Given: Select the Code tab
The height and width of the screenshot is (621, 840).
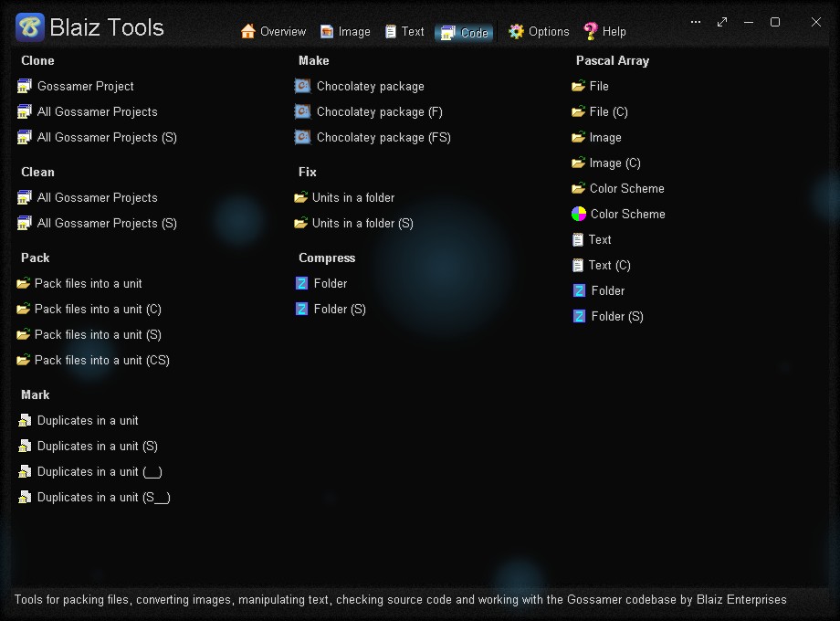Looking at the screenshot, I should click(464, 32).
